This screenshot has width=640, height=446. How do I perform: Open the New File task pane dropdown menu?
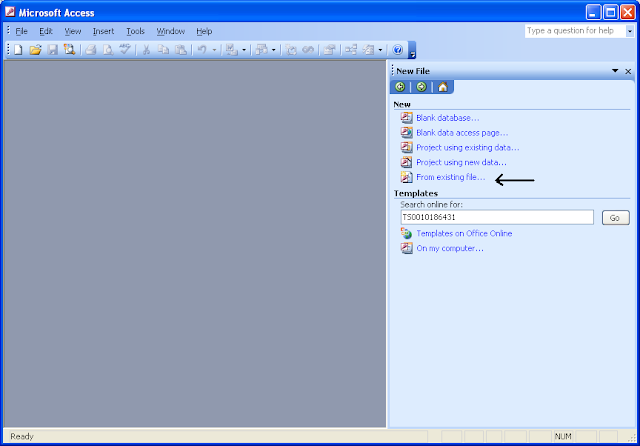[x=615, y=71]
